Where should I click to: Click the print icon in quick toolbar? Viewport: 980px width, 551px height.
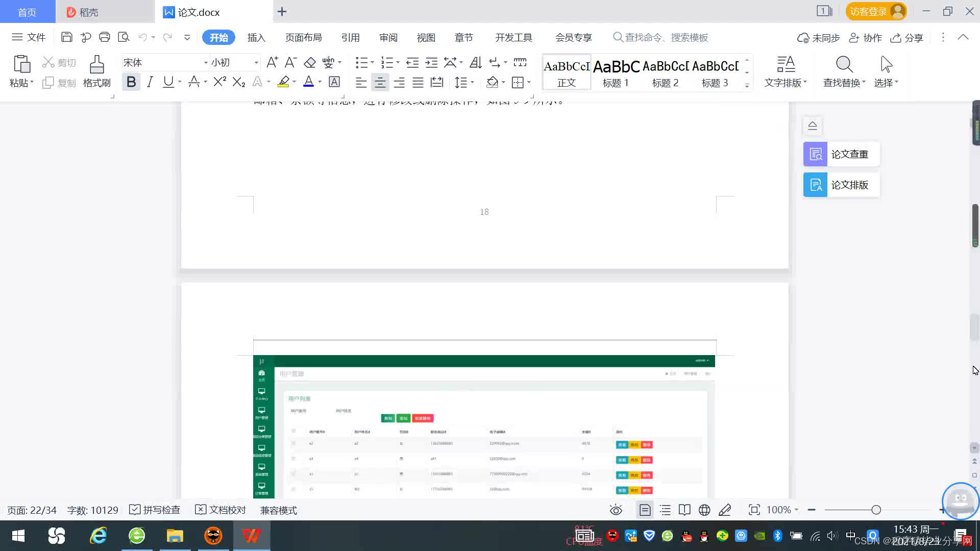coord(105,37)
